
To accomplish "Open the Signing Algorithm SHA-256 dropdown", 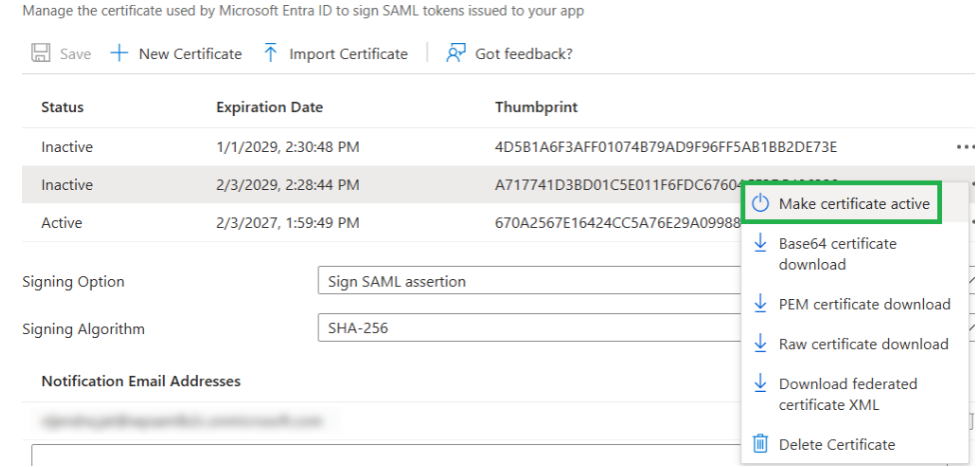I will [x=529, y=328].
